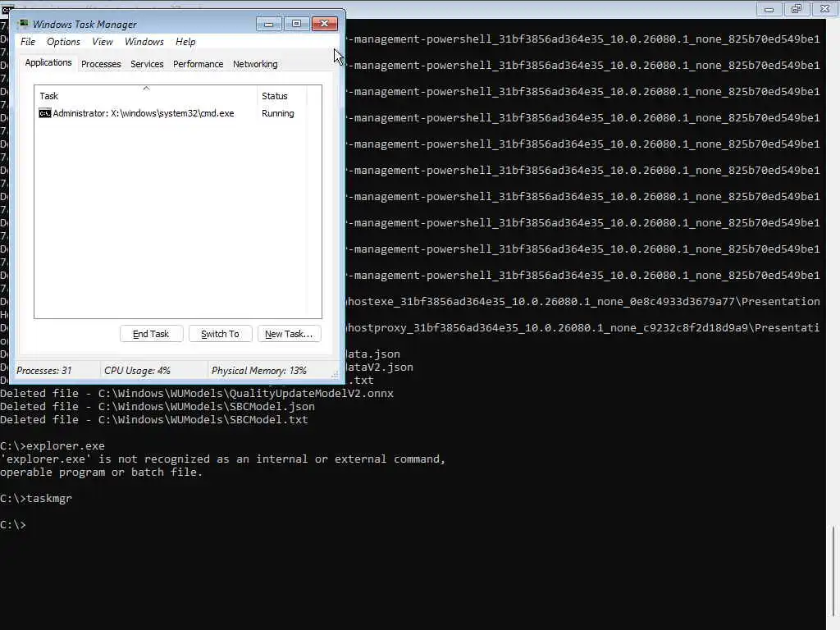Click Processes: 31 in the status bar

point(44,371)
